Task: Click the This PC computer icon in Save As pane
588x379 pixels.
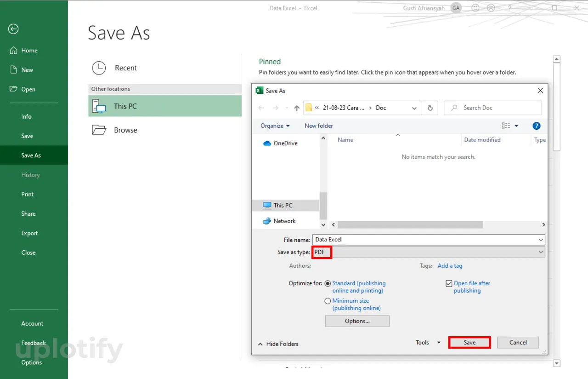Action: click(x=99, y=106)
